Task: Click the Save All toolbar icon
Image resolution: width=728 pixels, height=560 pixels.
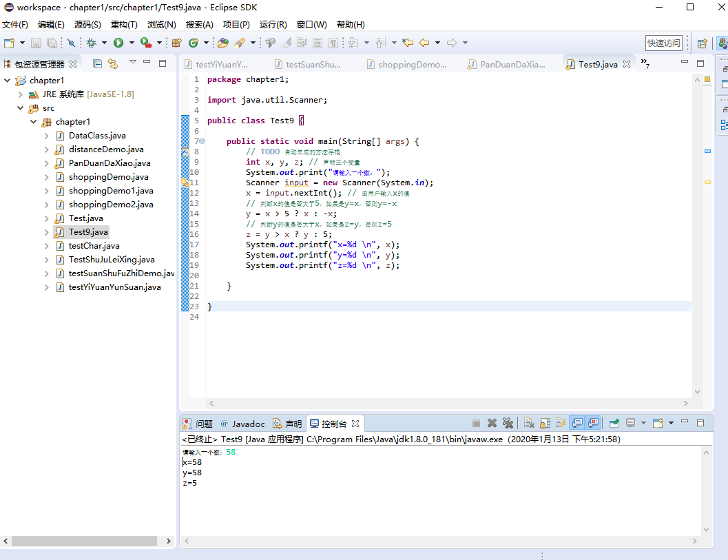Action: click(x=52, y=43)
